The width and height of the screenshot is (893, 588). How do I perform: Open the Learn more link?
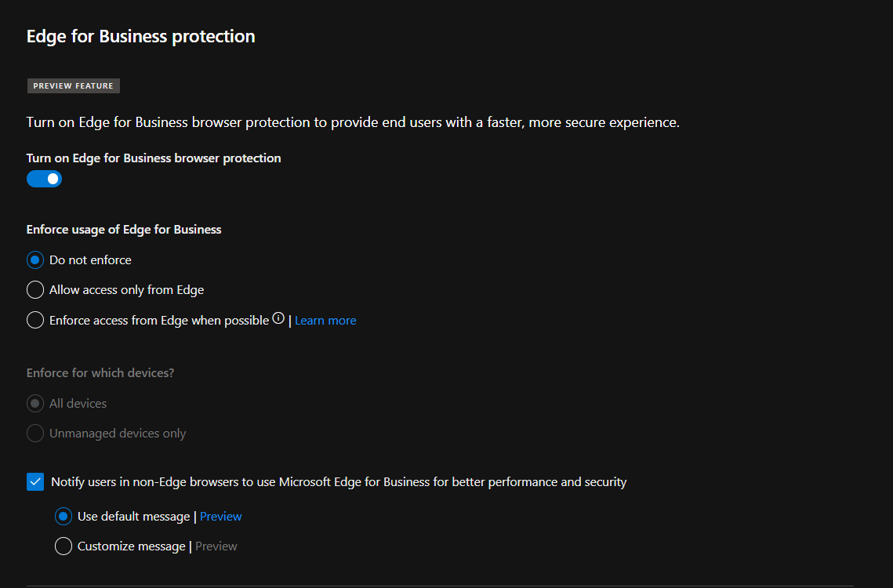tap(325, 320)
